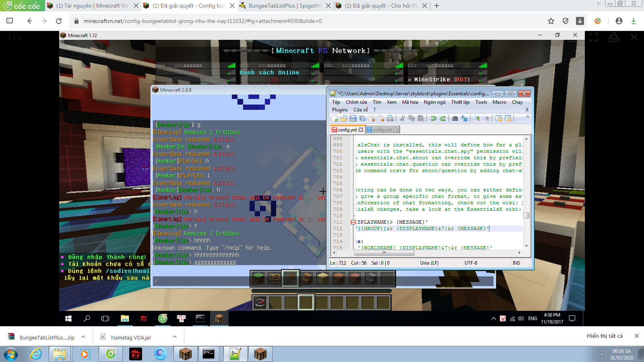Click the Paste icon in Notepad++ toolbar
This screenshot has height=362, width=644.
tap(421, 118)
